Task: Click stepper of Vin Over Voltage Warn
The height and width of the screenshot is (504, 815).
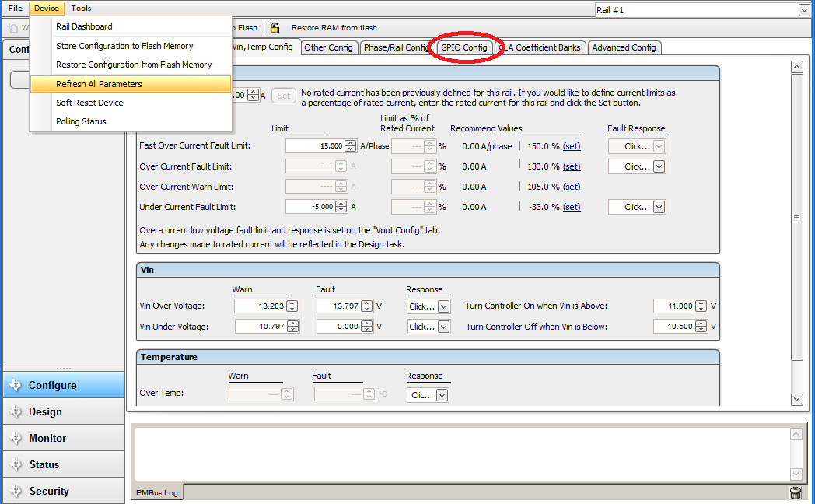Action: [x=292, y=306]
